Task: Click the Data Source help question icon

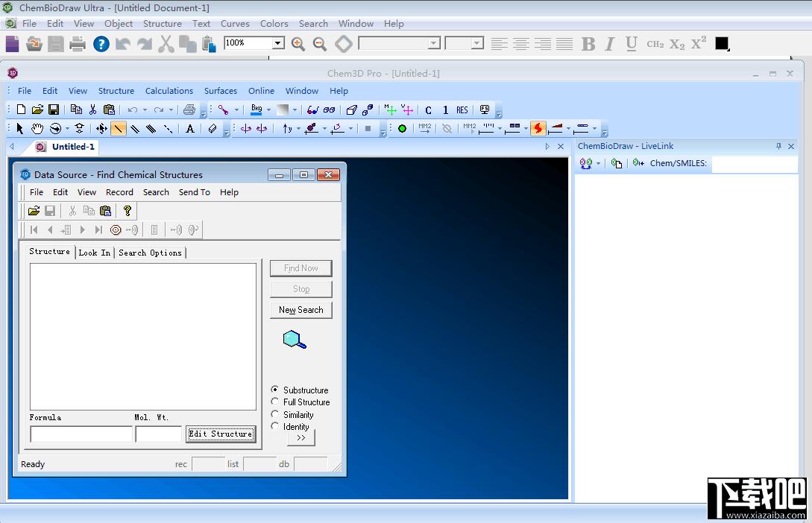Action: (127, 211)
